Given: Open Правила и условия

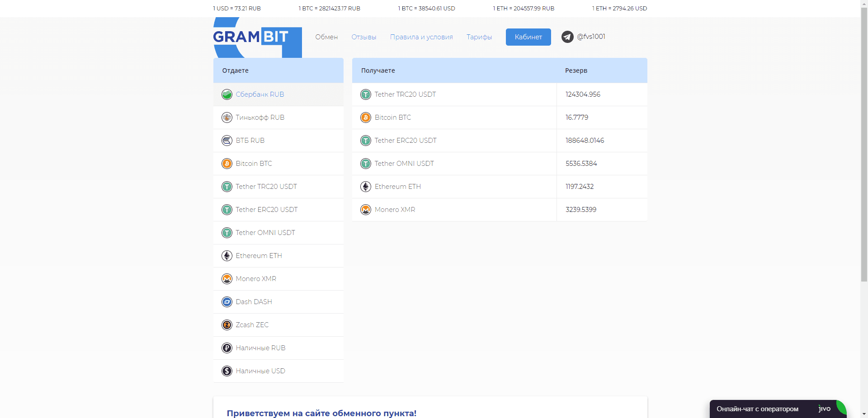Looking at the screenshot, I should [x=421, y=37].
